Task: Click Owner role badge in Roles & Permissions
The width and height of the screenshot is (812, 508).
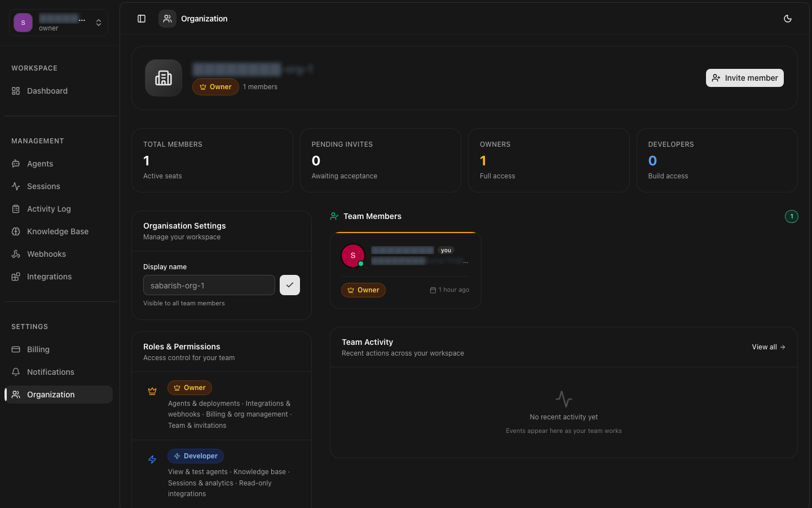Action: pyautogui.click(x=189, y=388)
